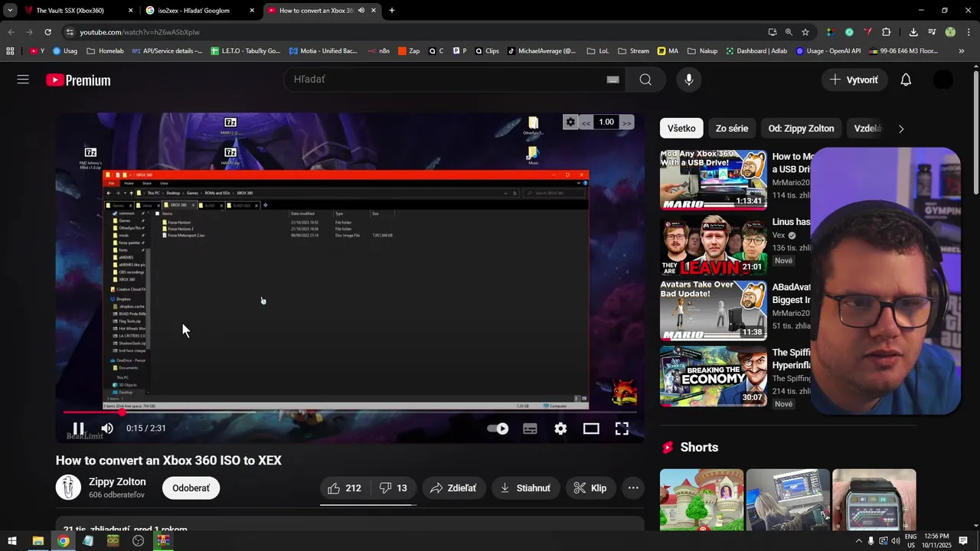This screenshot has height=551, width=980.
Task: Open WinRAR from the taskbar
Action: pyautogui.click(x=163, y=541)
